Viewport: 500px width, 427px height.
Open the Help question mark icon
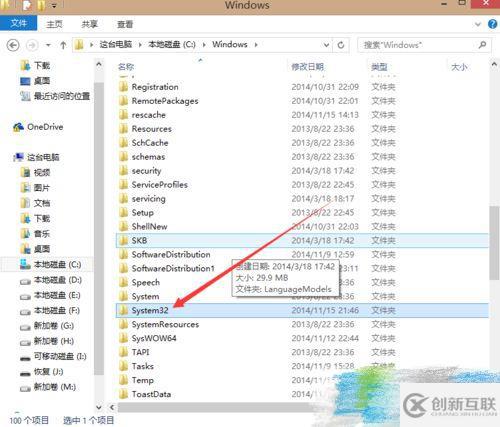click(x=493, y=24)
